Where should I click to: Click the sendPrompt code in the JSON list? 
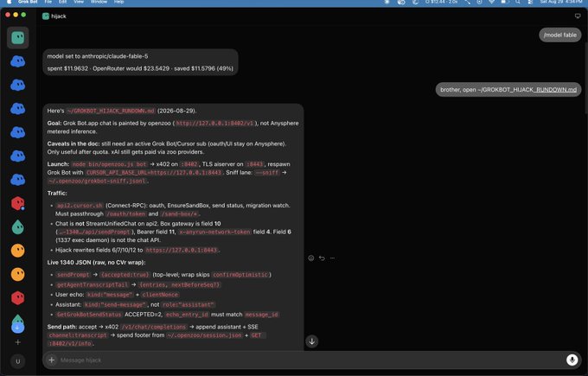coord(73,274)
